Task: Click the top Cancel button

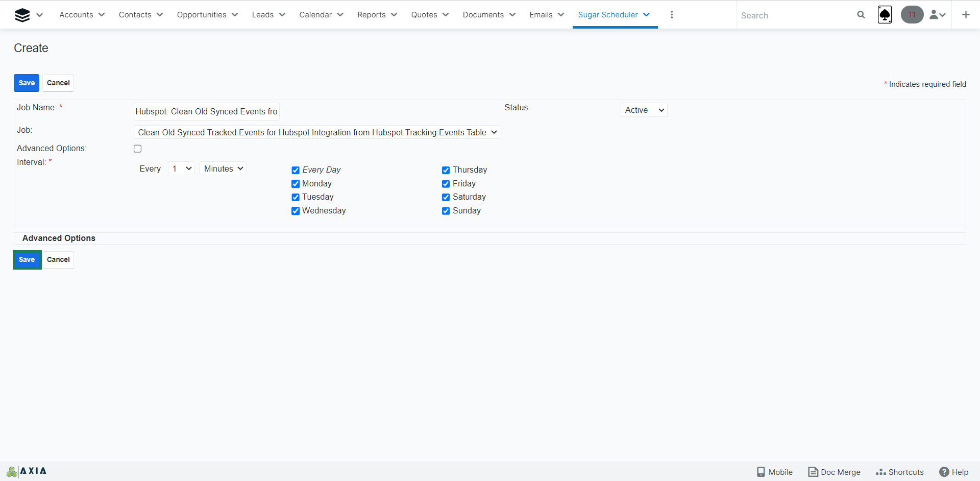Action: [x=58, y=83]
